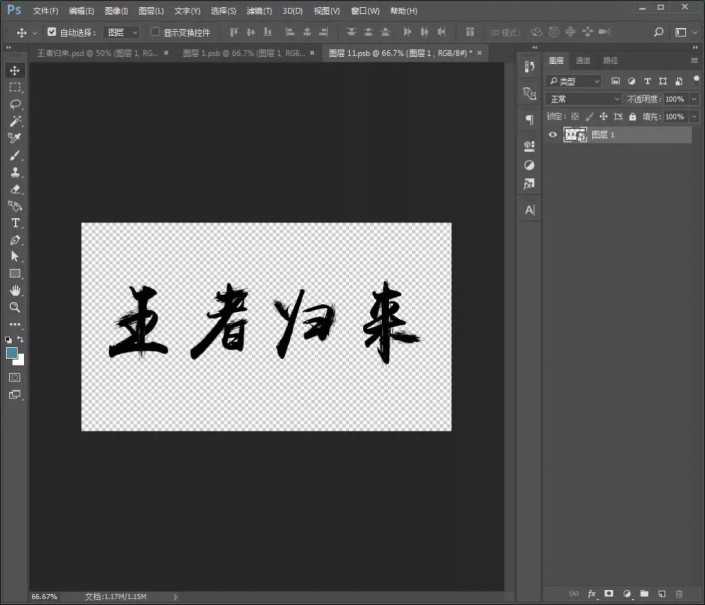Enable the 显示变换控件 checkbox

pyautogui.click(x=155, y=32)
